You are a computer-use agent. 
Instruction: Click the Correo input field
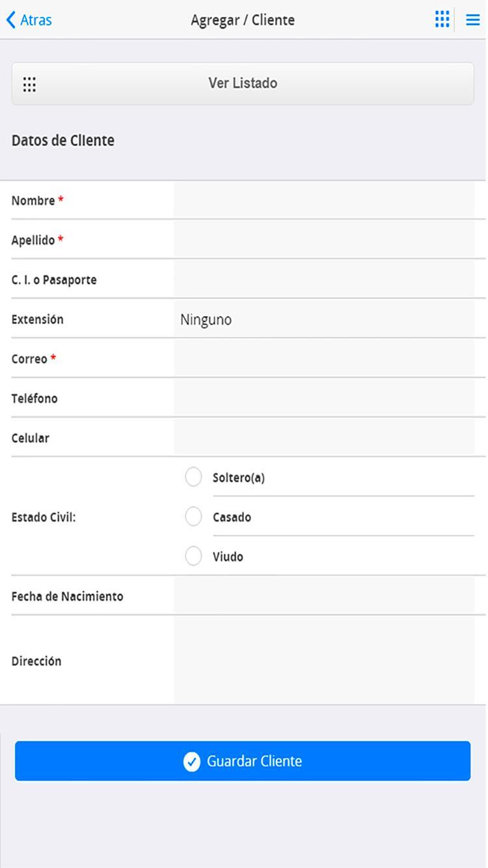tap(324, 359)
